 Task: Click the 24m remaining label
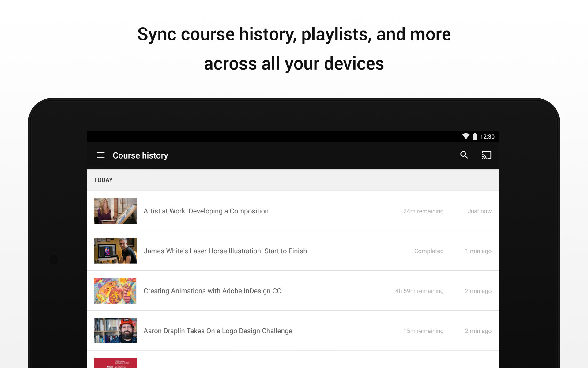pyautogui.click(x=423, y=211)
